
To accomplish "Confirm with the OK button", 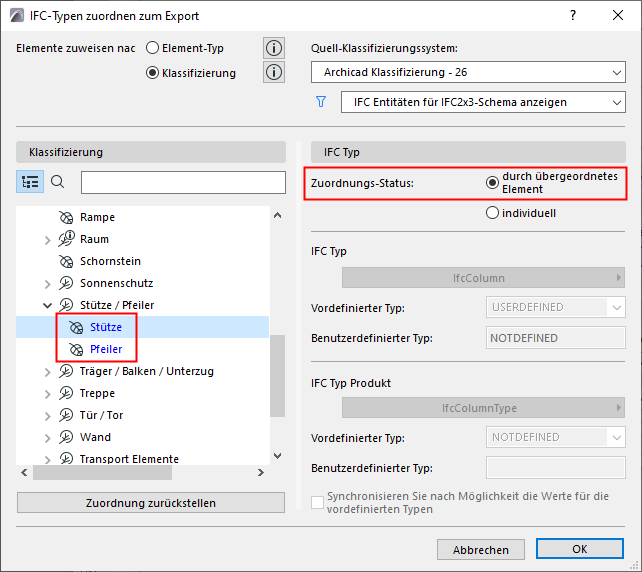I will pyautogui.click(x=580, y=549).
